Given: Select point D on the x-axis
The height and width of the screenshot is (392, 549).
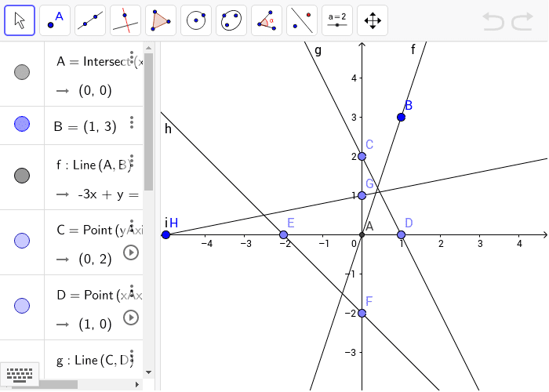Looking at the screenshot, I should point(402,235).
